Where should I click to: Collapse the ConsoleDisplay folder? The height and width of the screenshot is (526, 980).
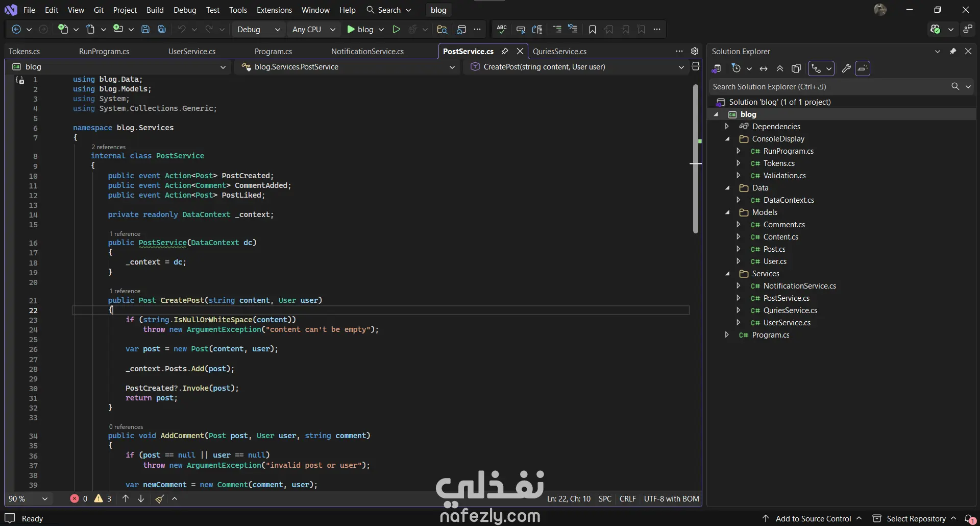(x=727, y=139)
